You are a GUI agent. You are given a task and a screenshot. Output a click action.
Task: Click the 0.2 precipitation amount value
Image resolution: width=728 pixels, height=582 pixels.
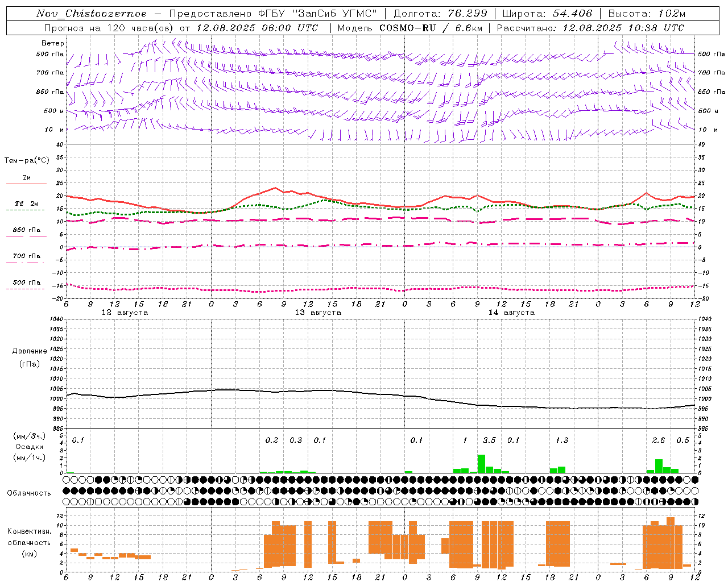pos(272,440)
